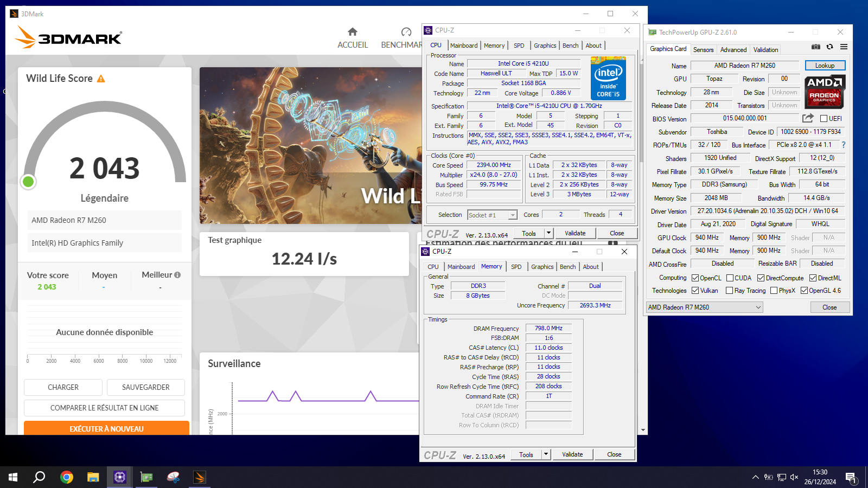Switch to CPU tab in lower CPU-Z Memory window
Image resolution: width=868 pixels, height=488 pixels.
click(x=433, y=267)
